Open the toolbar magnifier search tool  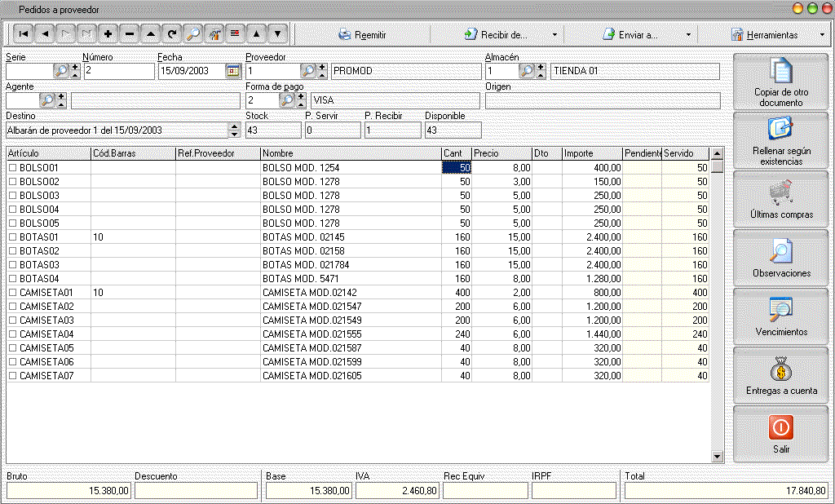pyautogui.click(x=193, y=34)
